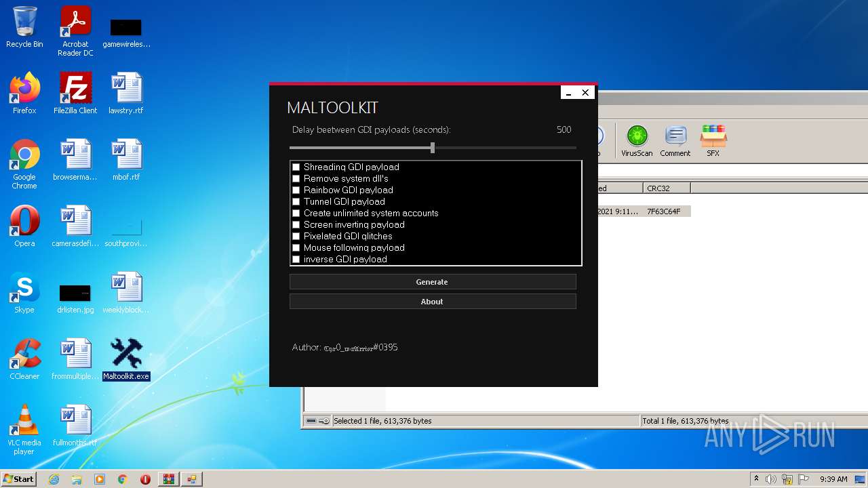Click the Generate button
This screenshot has height=488, width=868.
433,282
